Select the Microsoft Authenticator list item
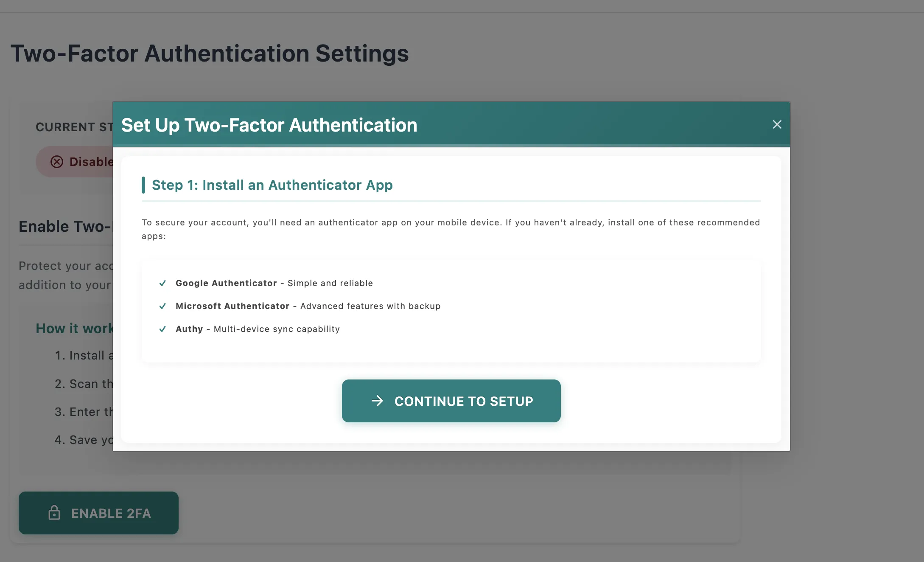 point(308,306)
